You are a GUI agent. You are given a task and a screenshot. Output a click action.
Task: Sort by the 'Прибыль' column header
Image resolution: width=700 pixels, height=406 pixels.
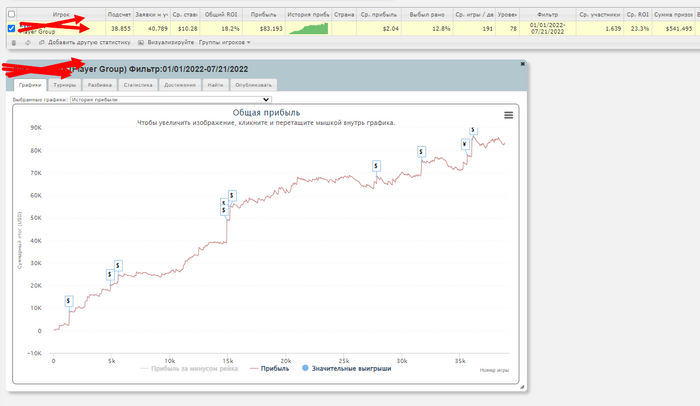(263, 14)
